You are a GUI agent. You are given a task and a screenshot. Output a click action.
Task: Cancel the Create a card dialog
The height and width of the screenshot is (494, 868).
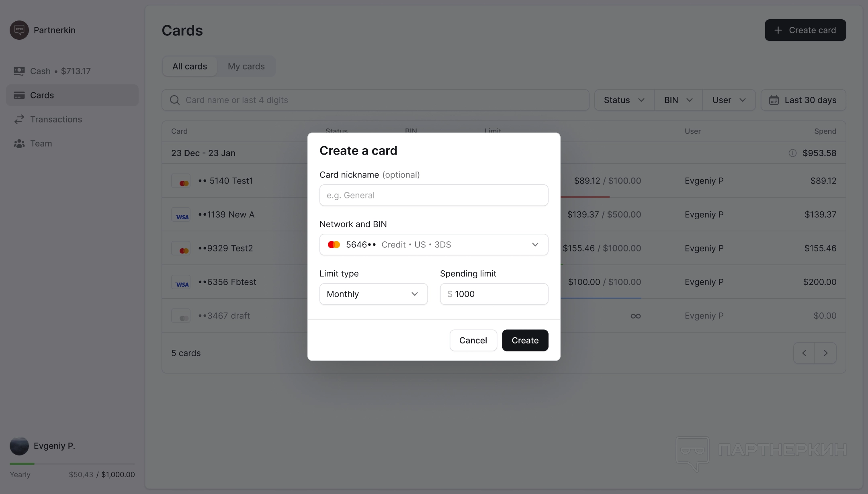(x=473, y=340)
